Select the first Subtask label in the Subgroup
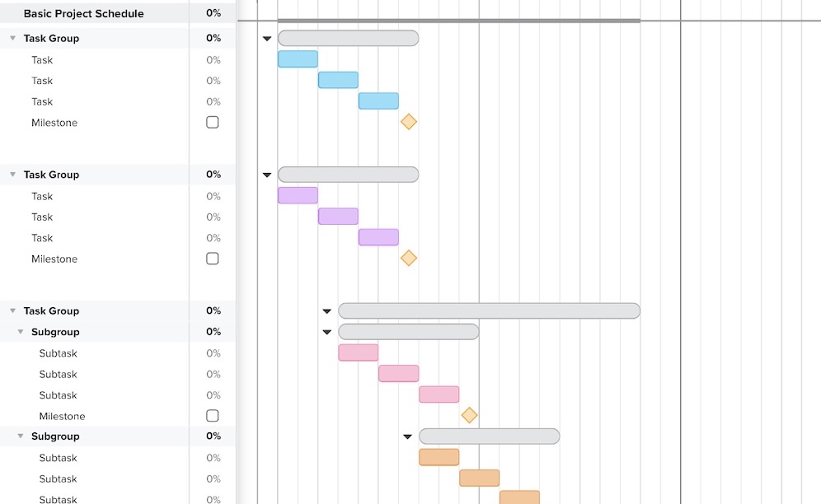 [x=58, y=352]
